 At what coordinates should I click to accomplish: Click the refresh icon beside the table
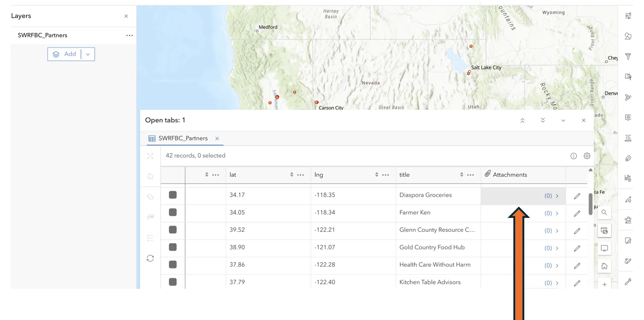tap(150, 258)
